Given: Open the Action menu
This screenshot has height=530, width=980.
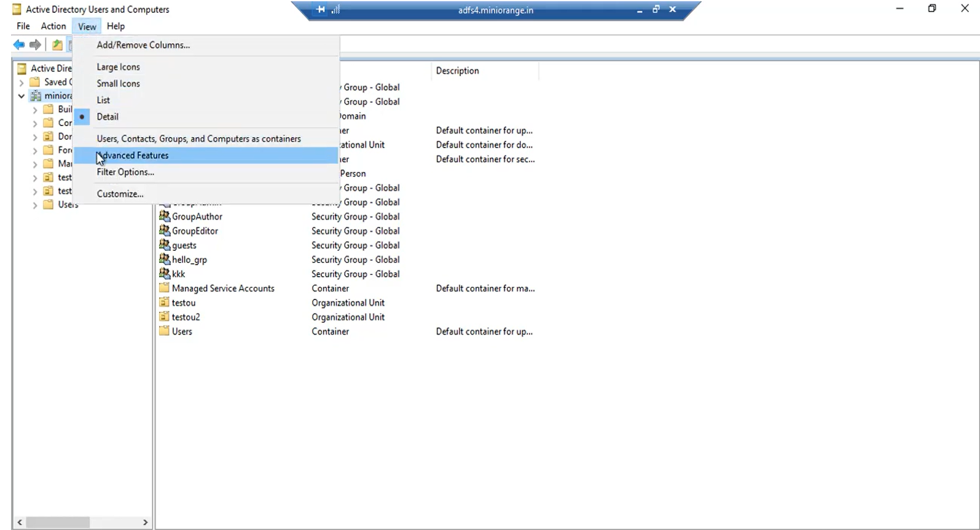Looking at the screenshot, I should pos(53,26).
